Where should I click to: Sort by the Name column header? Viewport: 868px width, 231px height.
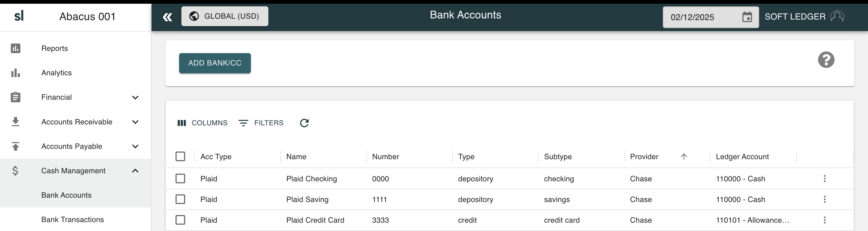point(296,157)
